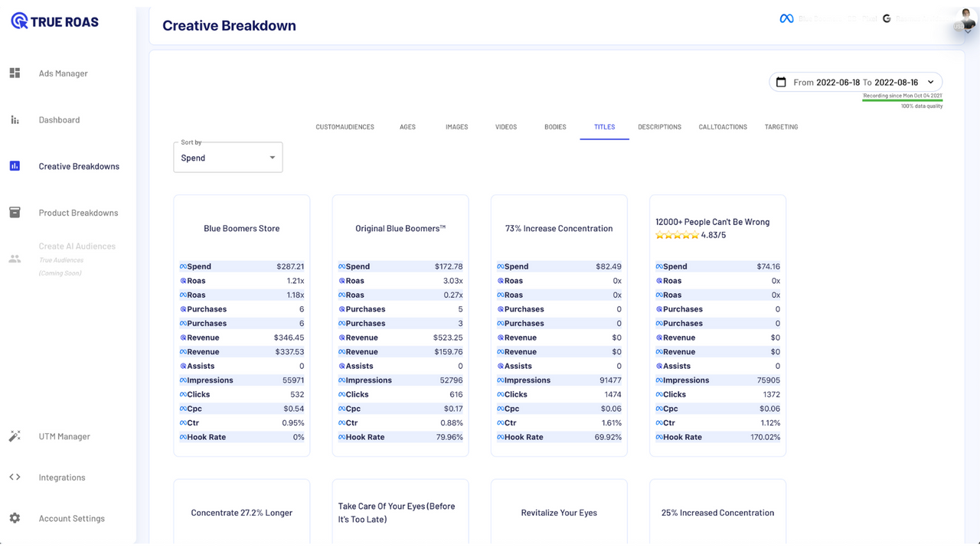Viewport: 980px width, 551px height.
Task: Click Meta icon beside Spend $74.16
Action: click(659, 266)
